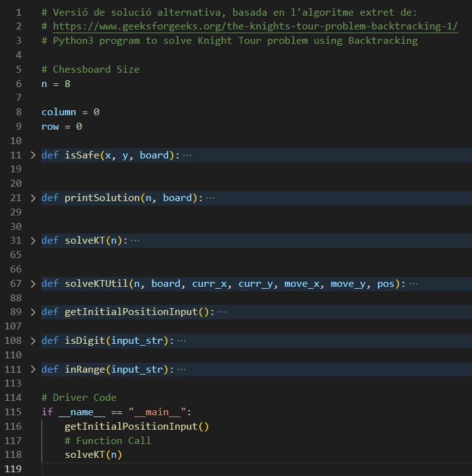Unfold the inRange function

tap(33, 370)
